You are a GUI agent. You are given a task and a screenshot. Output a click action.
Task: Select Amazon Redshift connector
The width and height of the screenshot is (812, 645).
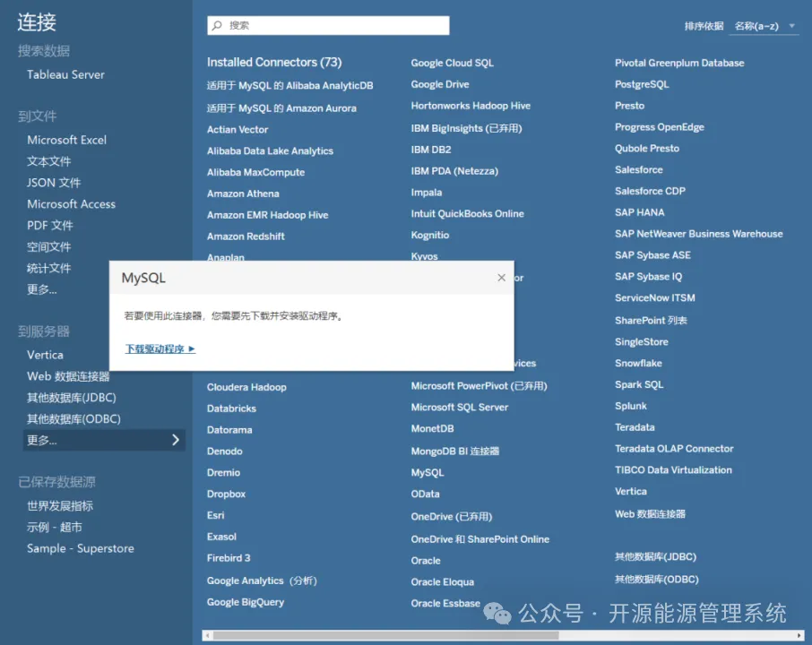246,236
